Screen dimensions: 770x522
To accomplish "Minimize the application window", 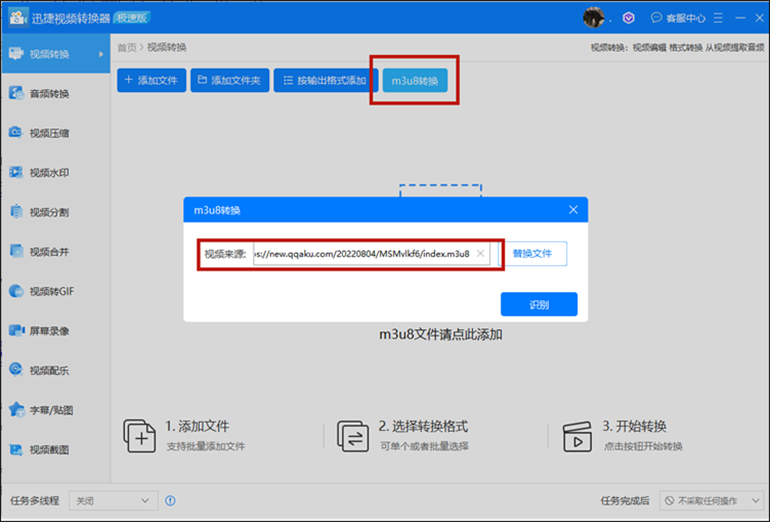I will click(x=740, y=18).
